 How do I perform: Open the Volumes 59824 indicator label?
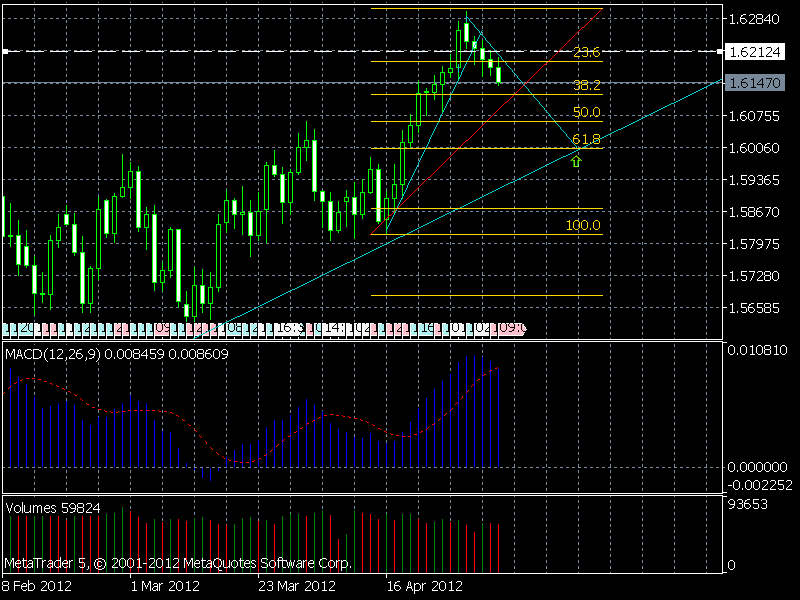(53, 508)
